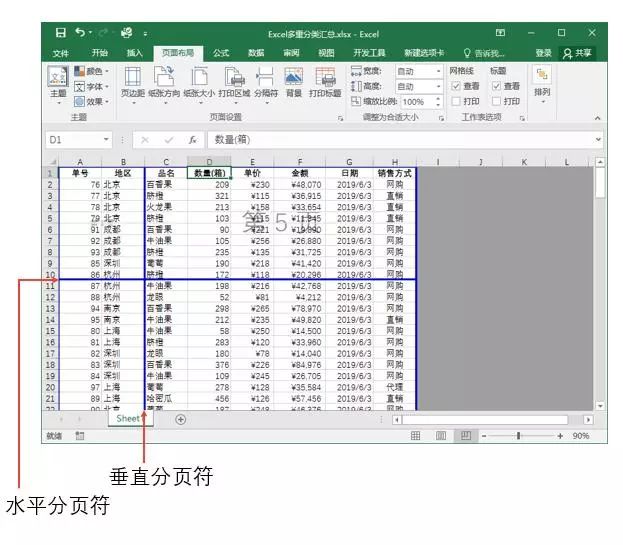
Task: Switch to Formulas (公式) tab
Action: [x=221, y=53]
